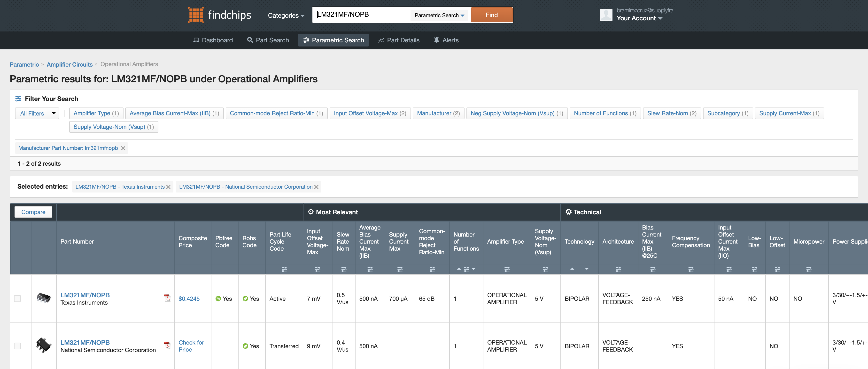Click the Find button
The width and height of the screenshot is (868, 369).
pos(492,15)
